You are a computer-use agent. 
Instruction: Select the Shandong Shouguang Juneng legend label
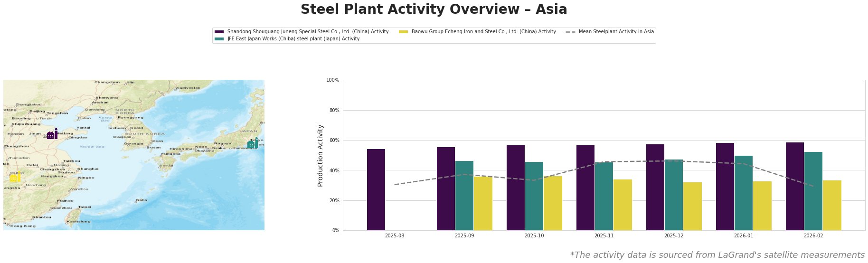coord(308,32)
